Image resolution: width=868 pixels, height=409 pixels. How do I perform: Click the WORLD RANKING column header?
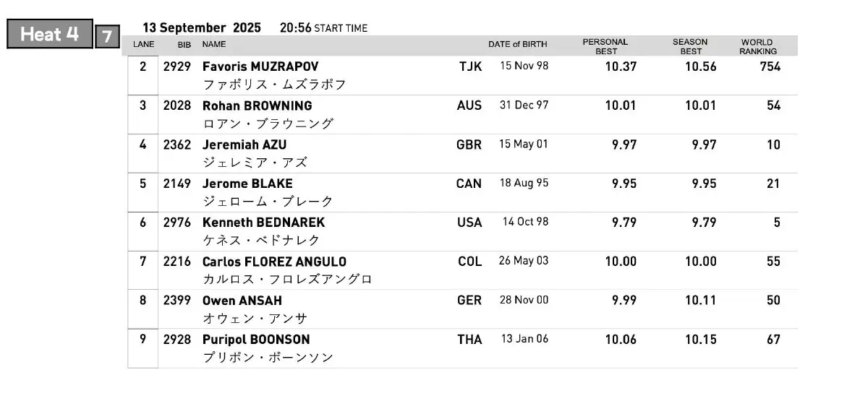pyautogui.click(x=757, y=46)
